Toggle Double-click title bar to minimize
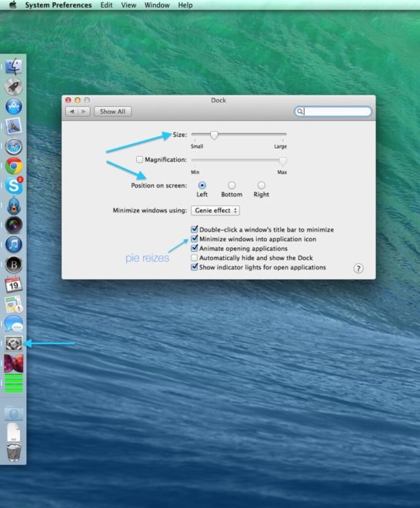Image resolution: width=420 pixels, height=508 pixels. [195, 229]
